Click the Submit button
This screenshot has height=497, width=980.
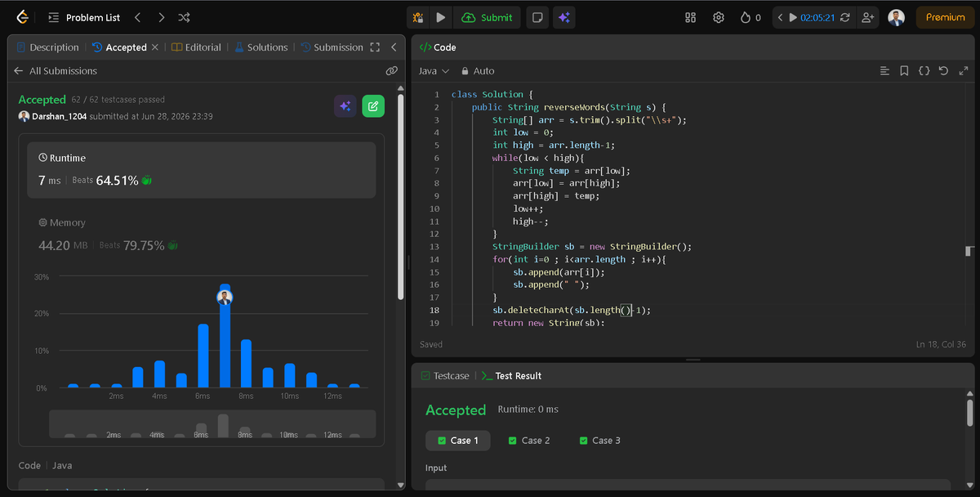[x=488, y=17]
